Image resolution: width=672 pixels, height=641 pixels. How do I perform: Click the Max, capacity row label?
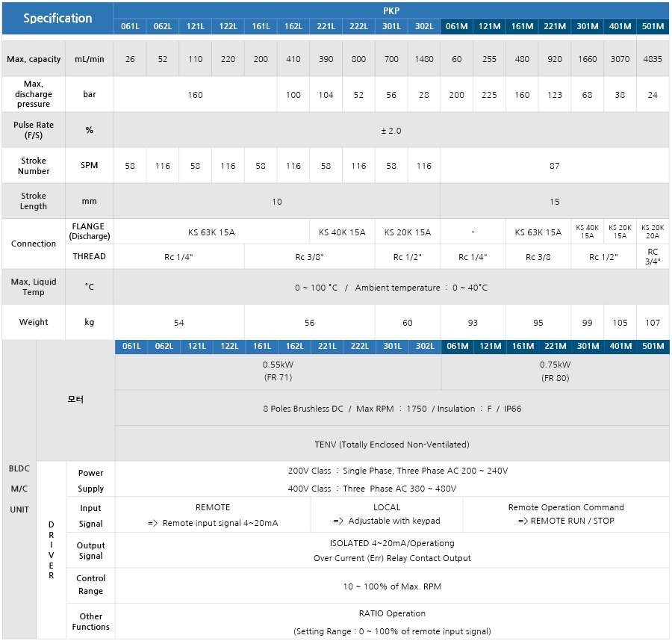pyautogui.click(x=34, y=59)
